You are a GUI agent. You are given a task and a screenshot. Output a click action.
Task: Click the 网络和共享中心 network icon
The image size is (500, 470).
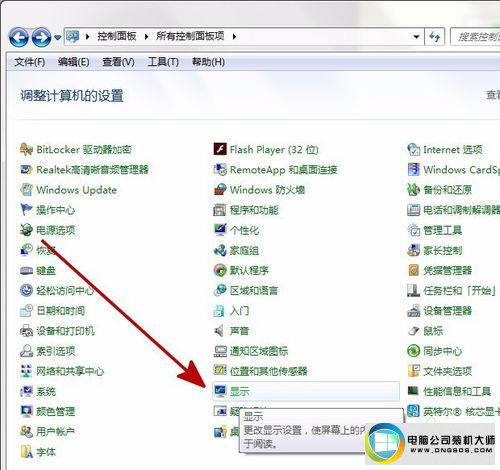(26, 371)
